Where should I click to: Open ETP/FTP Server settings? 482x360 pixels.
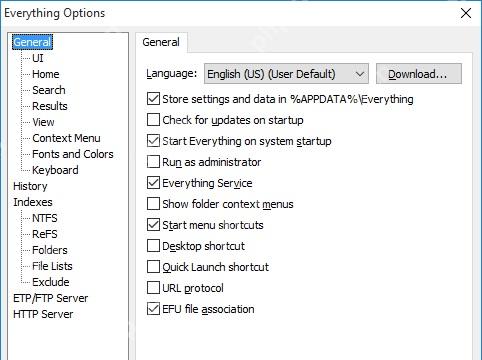click(50, 298)
